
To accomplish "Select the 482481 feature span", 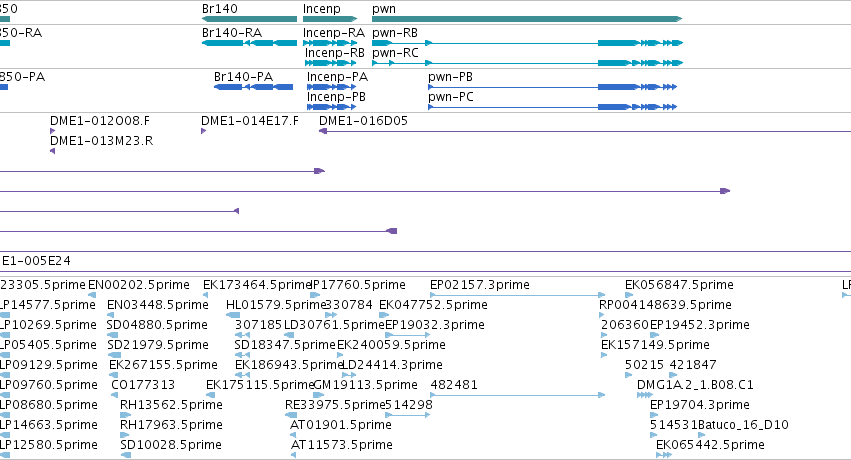I will click(517, 395).
